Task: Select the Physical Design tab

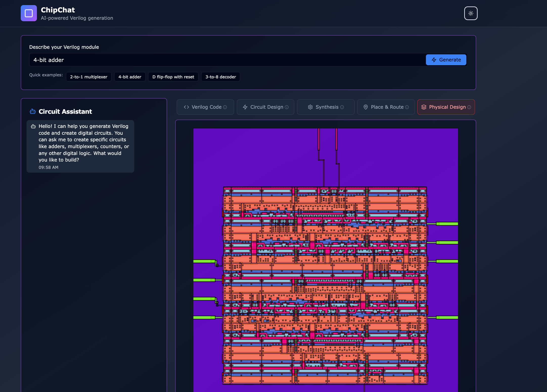Action: [x=446, y=107]
